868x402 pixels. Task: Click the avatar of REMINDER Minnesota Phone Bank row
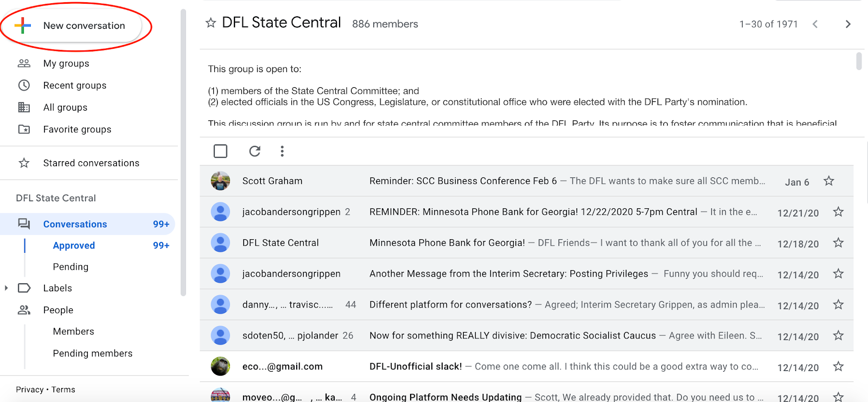click(x=220, y=212)
